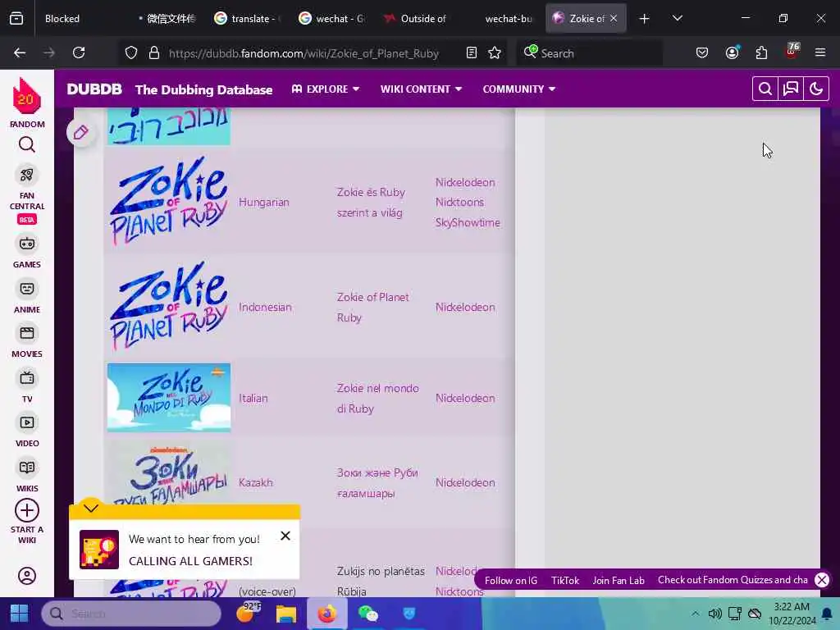This screenshot has width=840, height=630.
Task: Open wiki search magnifier in purple header
Action: click(765, 89)
